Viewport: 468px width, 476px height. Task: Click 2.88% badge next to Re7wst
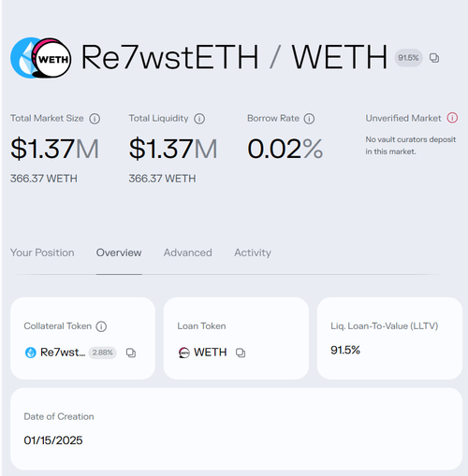click(103, 353)
